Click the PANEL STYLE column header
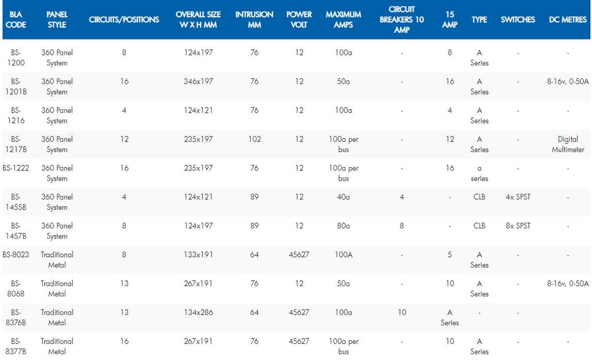The height and width of the screenshot is (364, 592). coord(57,20)
